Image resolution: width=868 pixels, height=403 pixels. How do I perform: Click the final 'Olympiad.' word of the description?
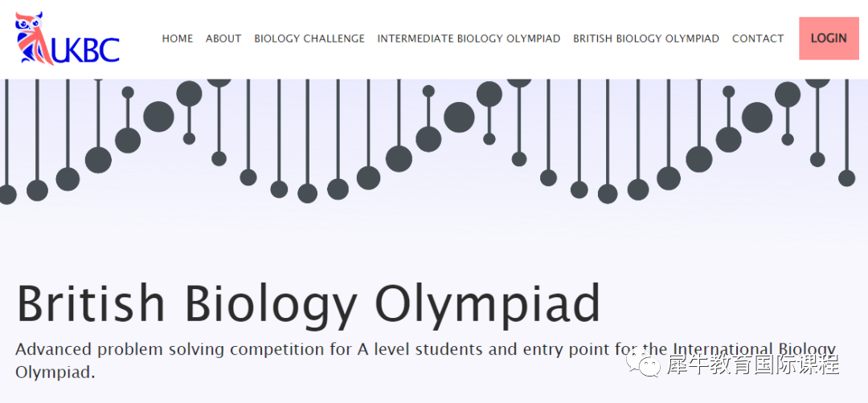click(55, 372)
